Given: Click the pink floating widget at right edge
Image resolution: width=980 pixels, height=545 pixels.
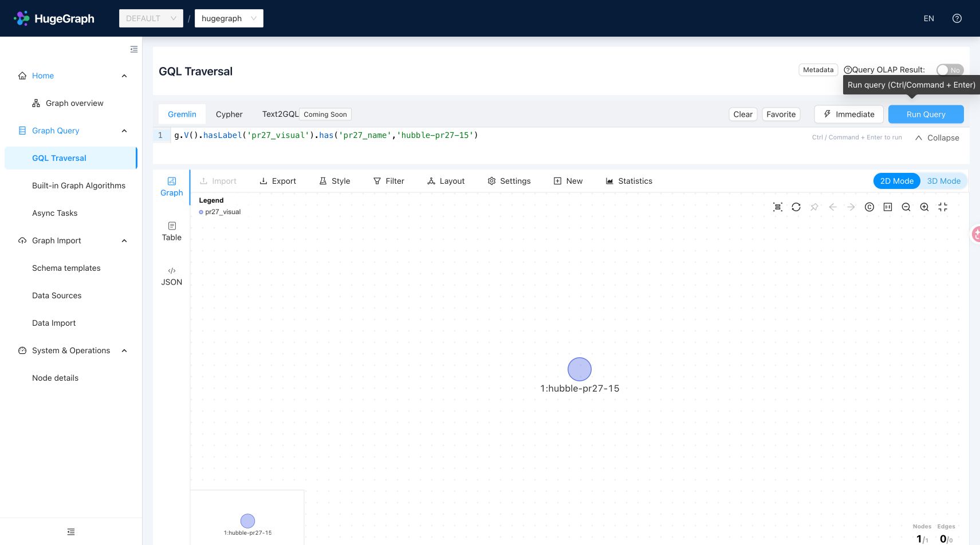Looking at the screenshot, I should click(976, 234).
